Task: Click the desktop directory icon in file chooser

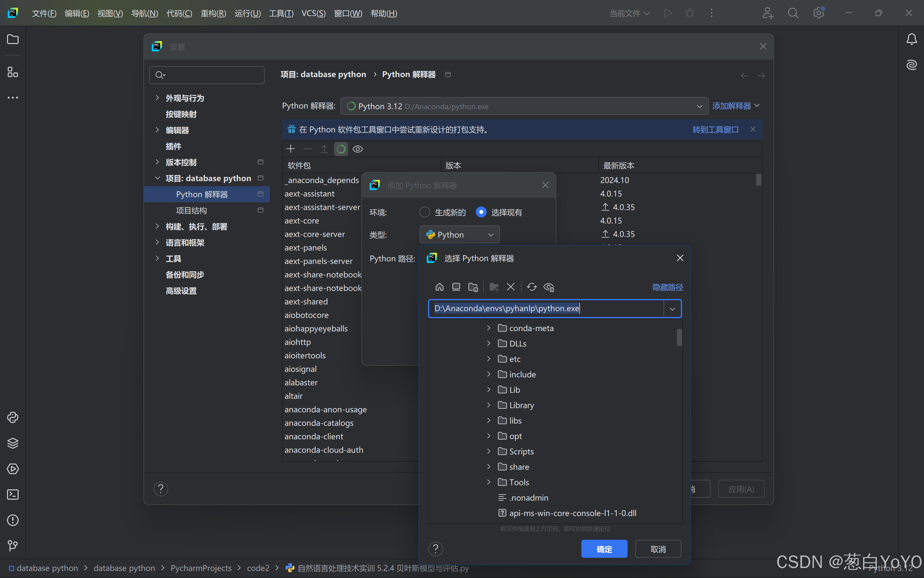Action: click(456, 287)
